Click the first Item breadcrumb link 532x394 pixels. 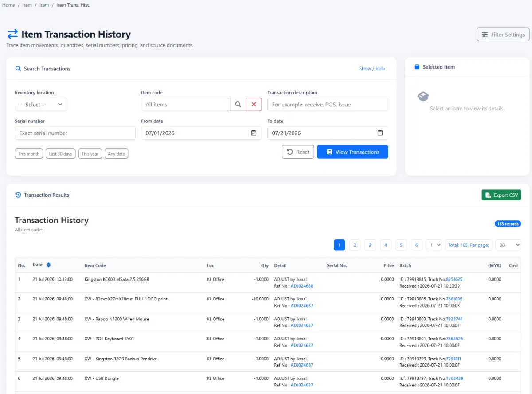pos(27,5)
